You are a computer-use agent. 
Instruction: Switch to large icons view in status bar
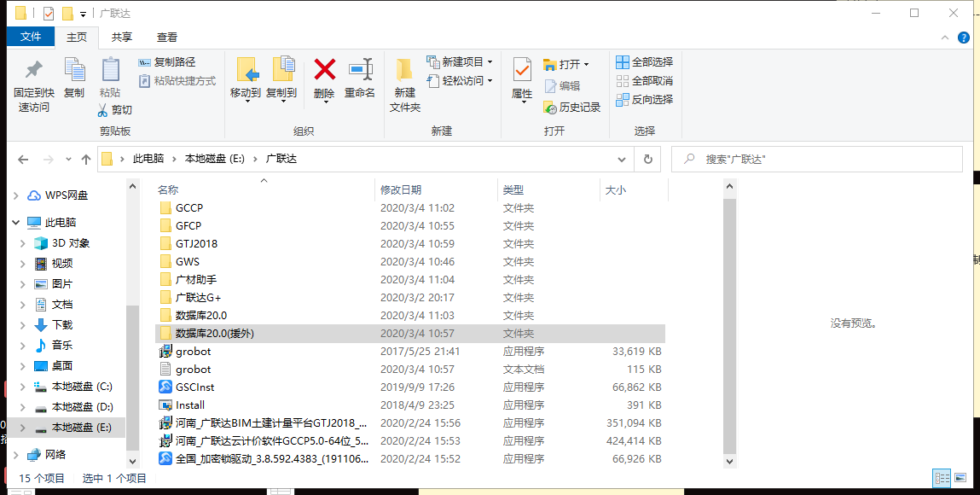(960, 478)
